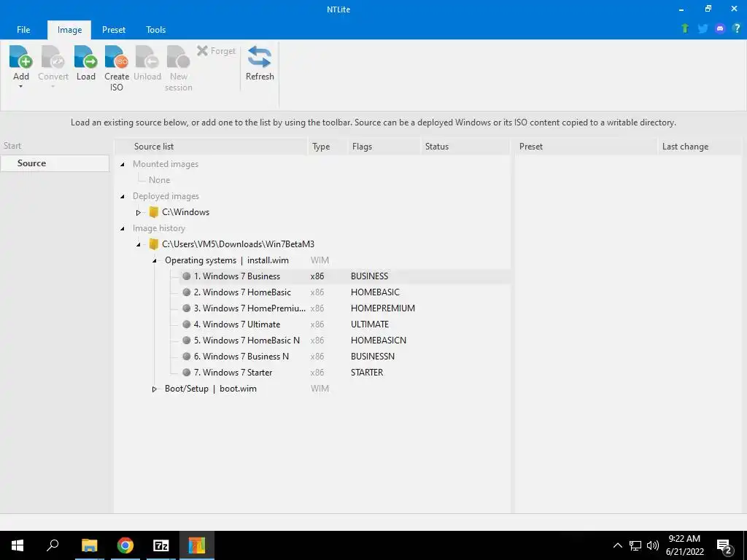
Task: Click the green update arrow icon
Action: click(685, 28)
